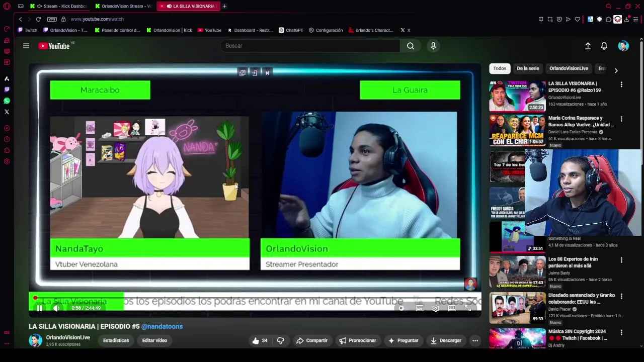Click the Compartir button

click(311, 340)
